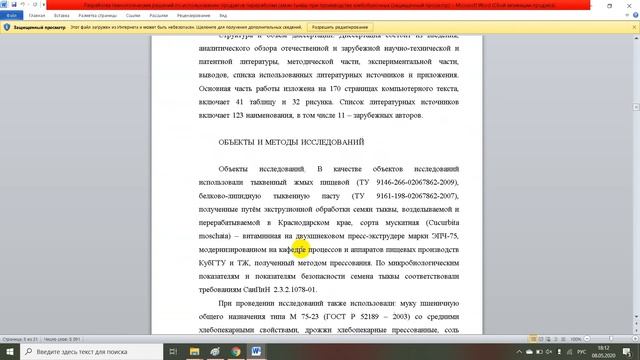
Task: Select Full Screen Reading view icon
Action: [541, 339]
